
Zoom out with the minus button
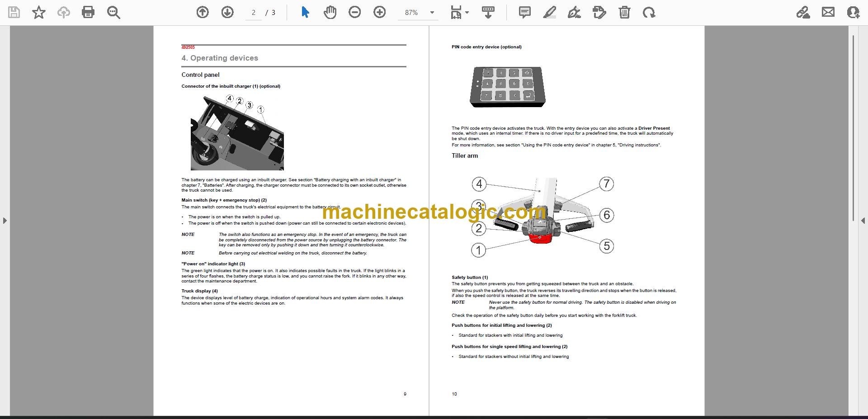(x=355, y=12)
